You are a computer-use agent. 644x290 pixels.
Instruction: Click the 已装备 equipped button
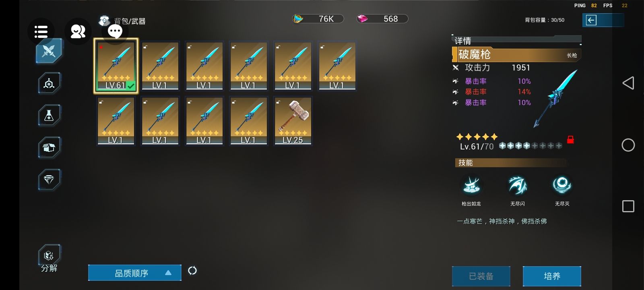[481, 276]
